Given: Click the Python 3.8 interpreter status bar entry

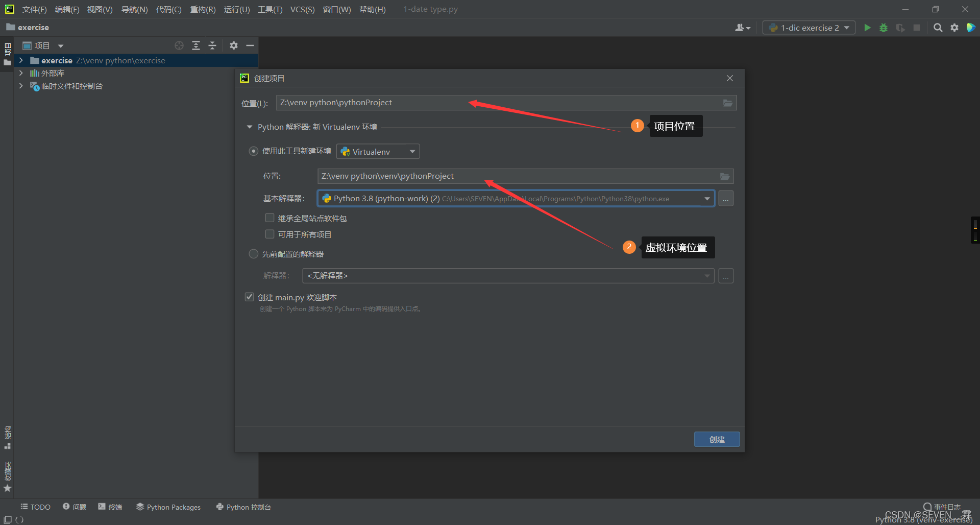Looking at the screenshot, I should coord(924,520).
